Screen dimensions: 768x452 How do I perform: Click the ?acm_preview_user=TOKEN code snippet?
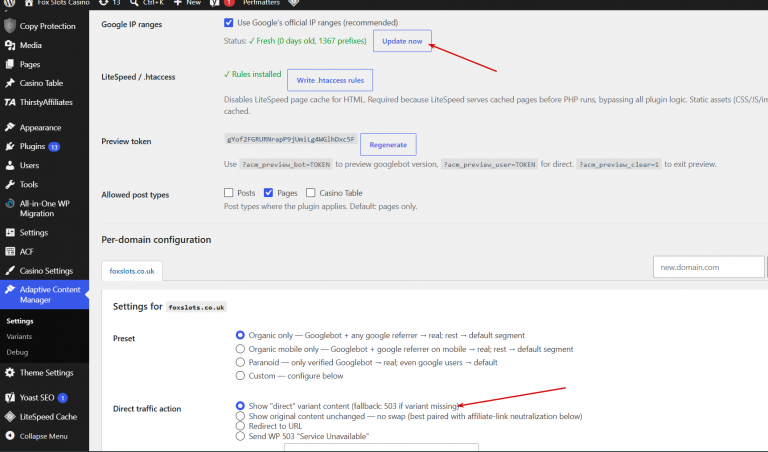pyautogui.click(x=489, y=165)
